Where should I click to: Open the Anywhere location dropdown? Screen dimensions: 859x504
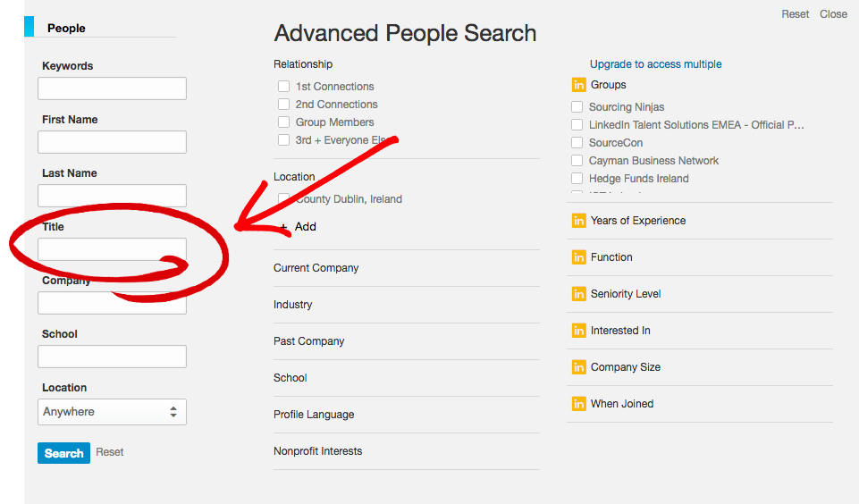(112, 412)
